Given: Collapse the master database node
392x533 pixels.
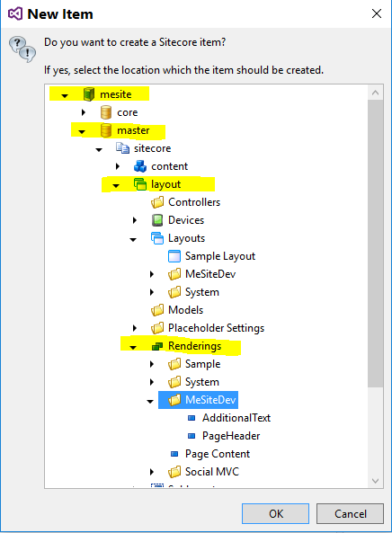Looking at the screenshot, I should point(82,131).
